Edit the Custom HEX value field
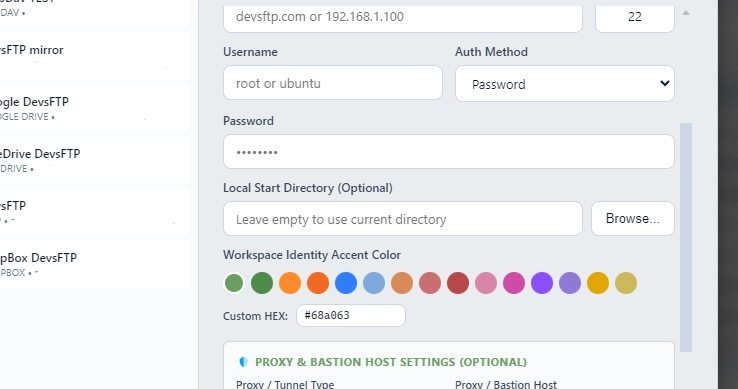Screen dimensions: 738x389 tap(351, 316)
